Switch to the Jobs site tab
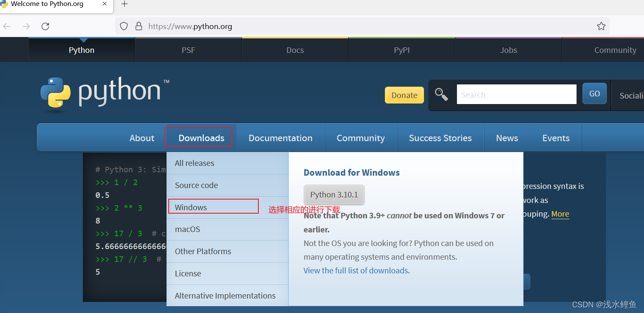Screen dimensions: 644x313 509,50
